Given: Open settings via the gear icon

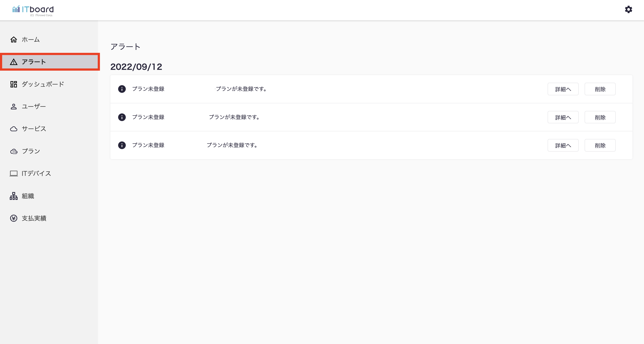Looking at the screenshot, I should [628, 9].
